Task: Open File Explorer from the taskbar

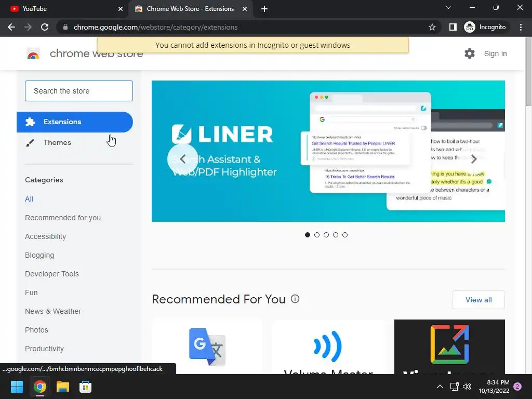Action: (x=63, y=387)
